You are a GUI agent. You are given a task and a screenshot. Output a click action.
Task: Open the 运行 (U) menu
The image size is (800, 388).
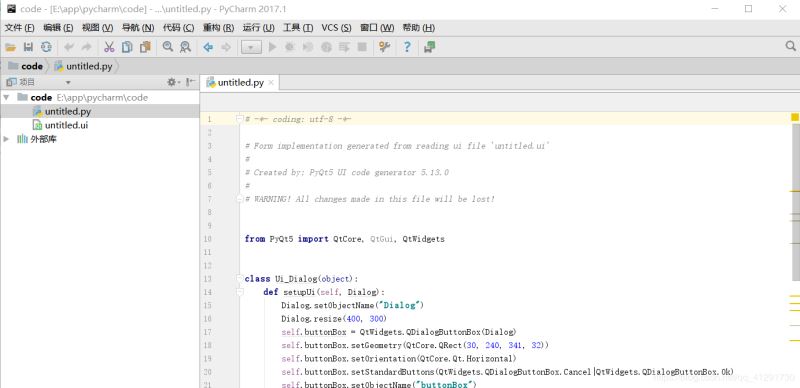[258, 28]
